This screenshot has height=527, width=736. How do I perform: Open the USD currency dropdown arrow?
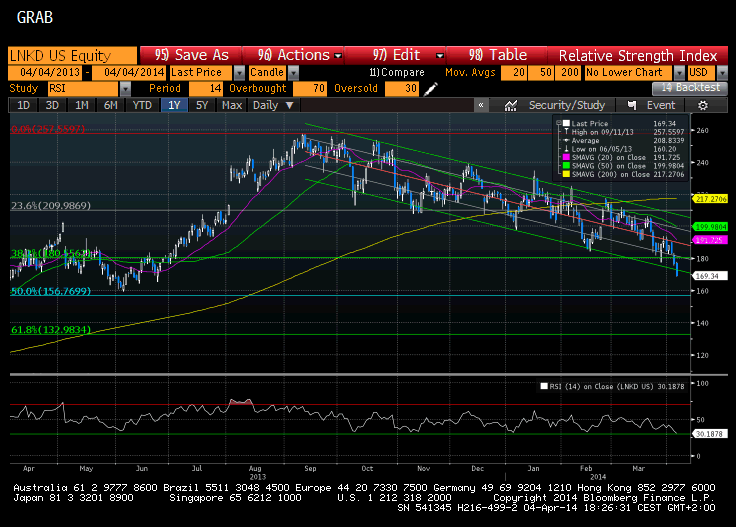722,73
